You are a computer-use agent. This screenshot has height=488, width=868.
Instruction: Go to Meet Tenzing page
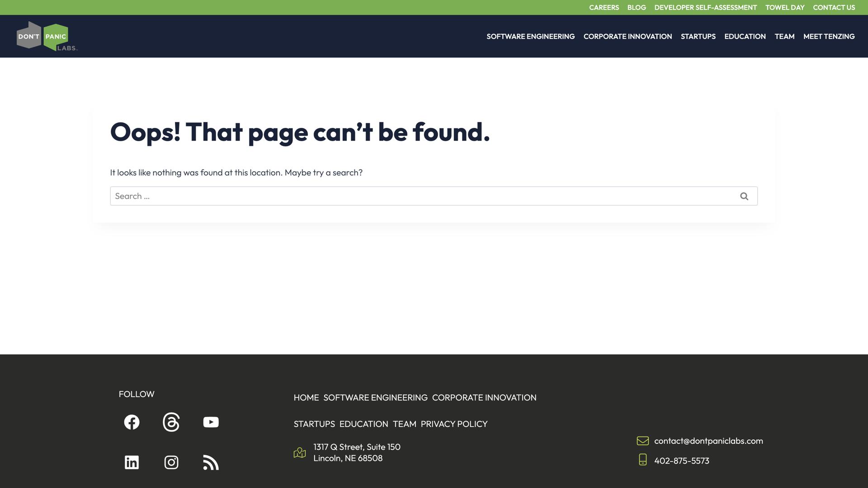point(829,36)
